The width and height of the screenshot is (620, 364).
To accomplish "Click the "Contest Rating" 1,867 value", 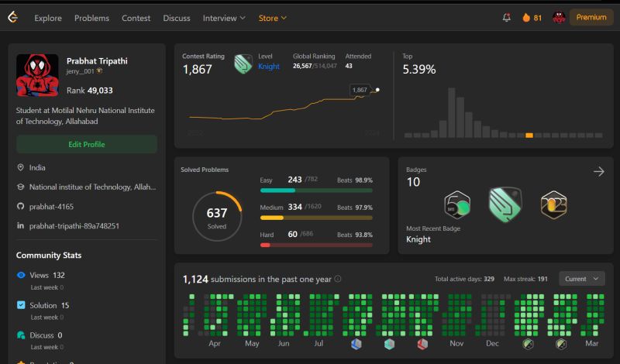I will [x=198, y=70].
